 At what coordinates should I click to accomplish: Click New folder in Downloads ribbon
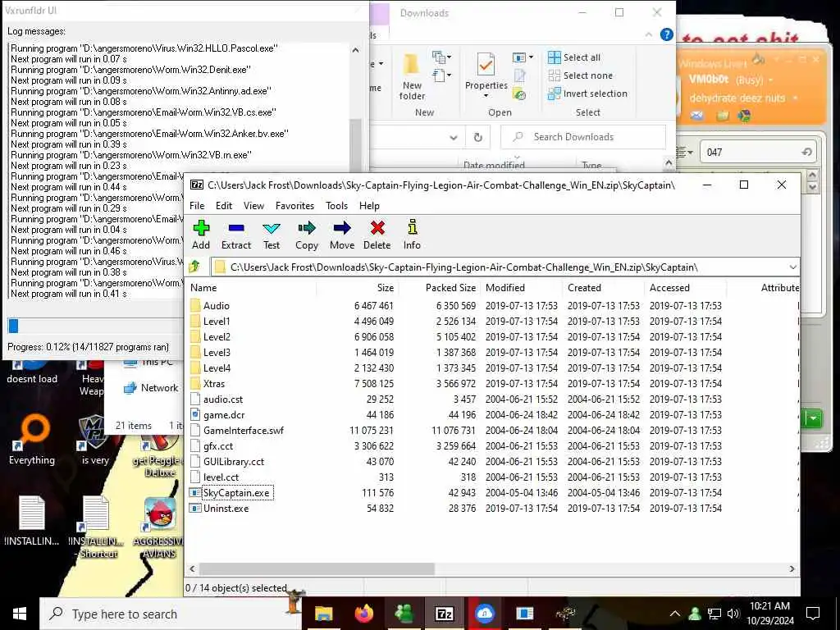pyautogui.click(x=412, y=78)
